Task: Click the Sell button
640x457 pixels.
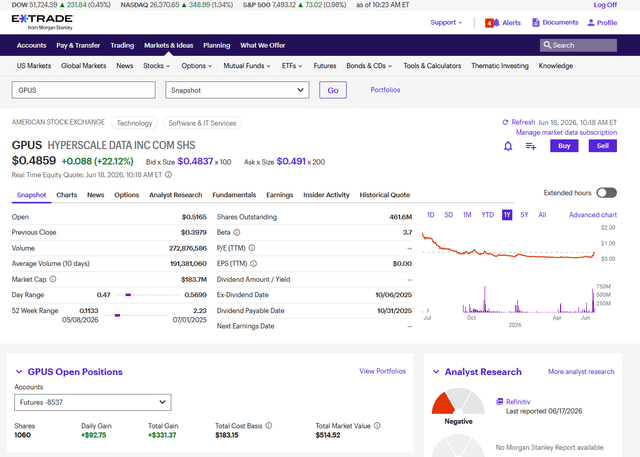Action: click(602, 146)
